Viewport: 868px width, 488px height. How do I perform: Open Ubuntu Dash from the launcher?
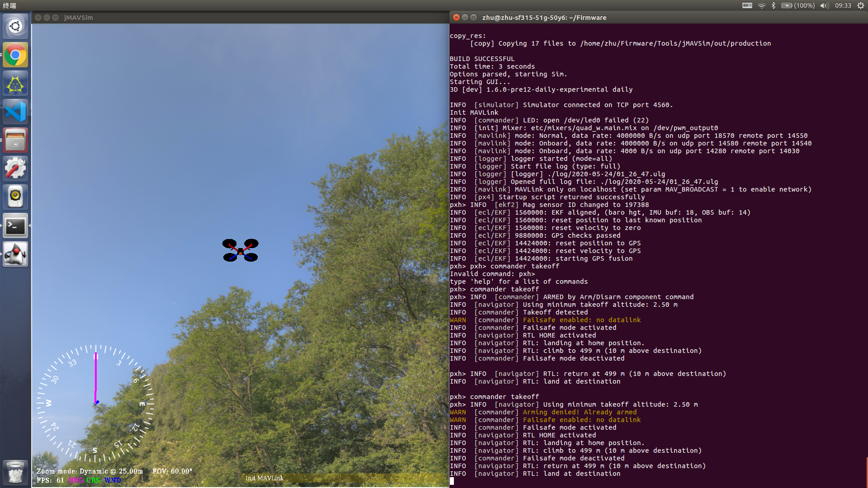click(15, 26)
